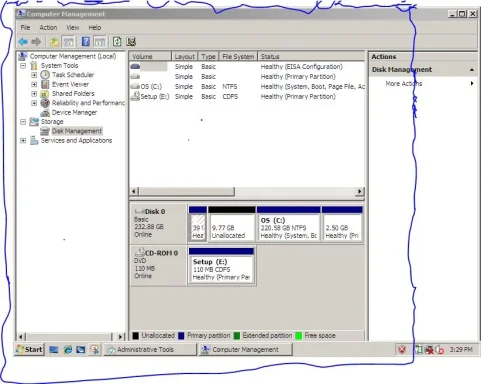The image size is (481, 384).
Task: Click the Back arrow in the toolbar
Action: [x=23, y=42]
